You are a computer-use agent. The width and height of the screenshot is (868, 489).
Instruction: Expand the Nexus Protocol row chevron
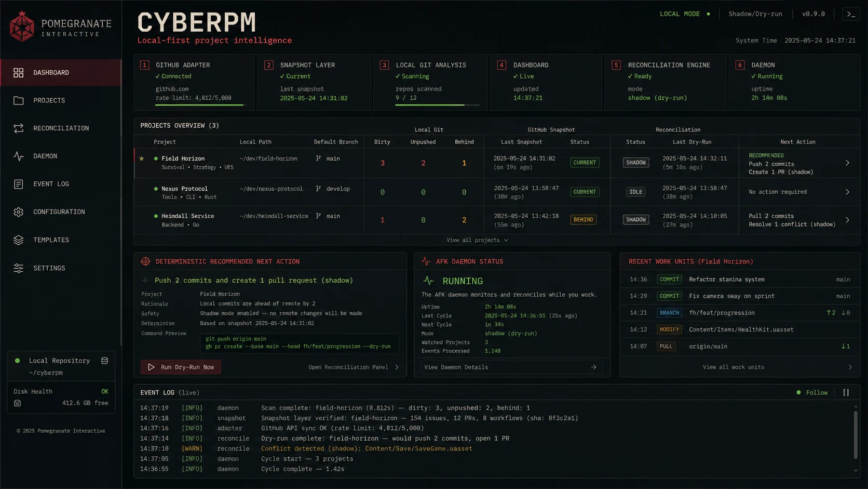point(847,192)
